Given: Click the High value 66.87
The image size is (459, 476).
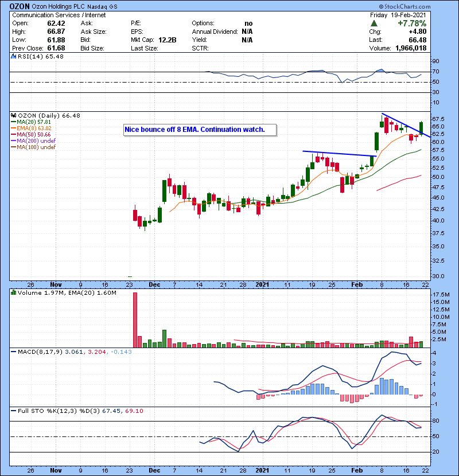Looking at the screenshot, I should point(56,32).
